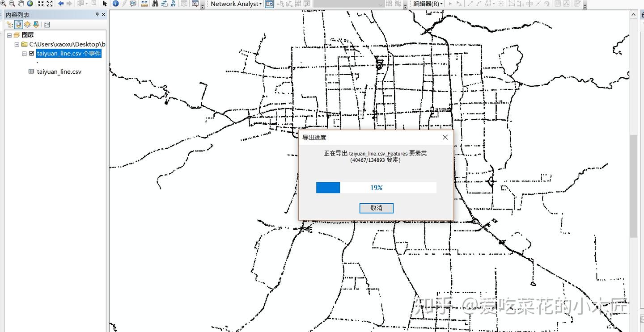Screen dimensions: 644x332
Task: Click the Point construction editor icon
Action: (x=500, y=4)
